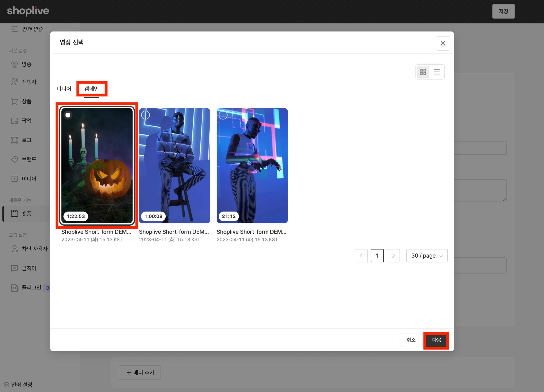The image size is (544, 392).
Task: Switch to grid view layout icon
Action: pyautogui.click(x=423, y=72)
